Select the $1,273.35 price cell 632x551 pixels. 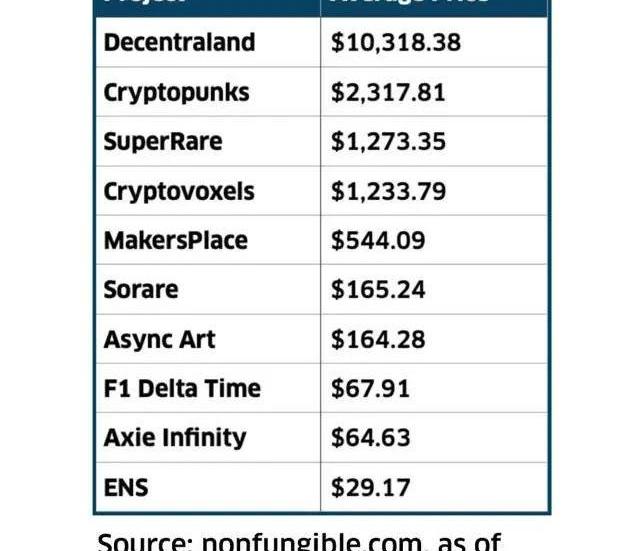(x=434, y=141)
